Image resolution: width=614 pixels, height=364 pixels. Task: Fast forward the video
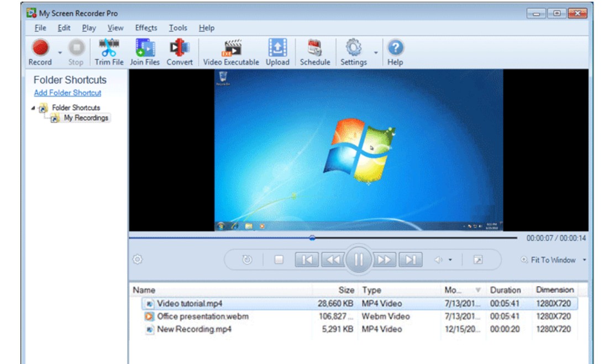coord(384,260)
